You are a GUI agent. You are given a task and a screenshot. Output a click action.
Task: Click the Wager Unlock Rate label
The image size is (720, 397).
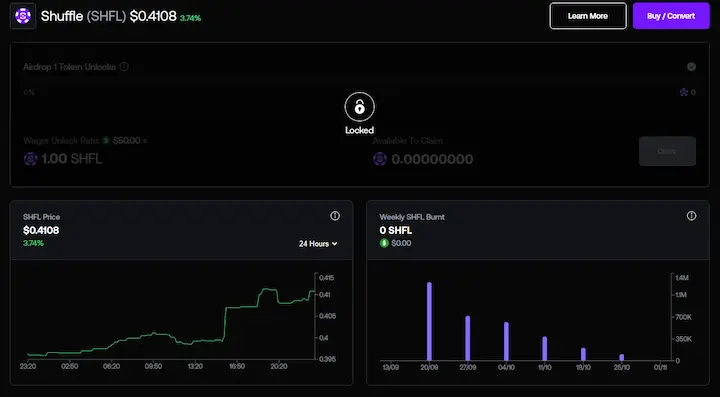pyautogui.click(x=62, y=140)
